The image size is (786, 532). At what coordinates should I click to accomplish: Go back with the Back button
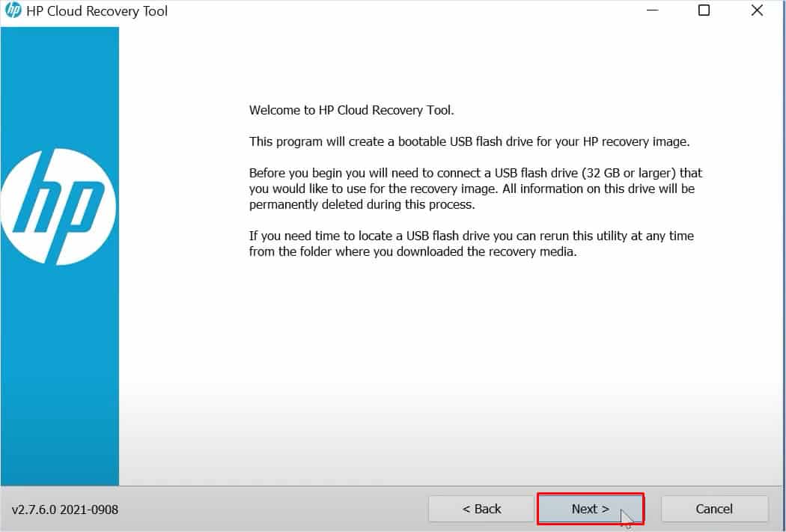coord(481,509)
